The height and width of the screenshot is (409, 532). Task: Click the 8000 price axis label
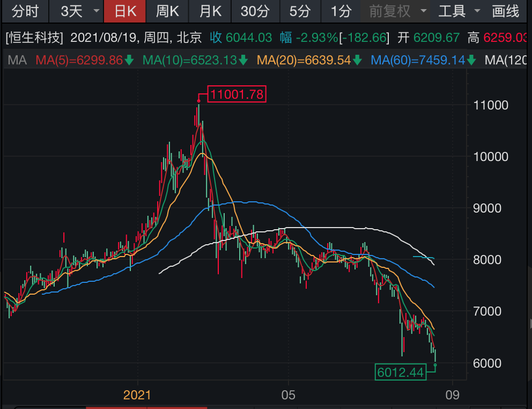(487, 260)
